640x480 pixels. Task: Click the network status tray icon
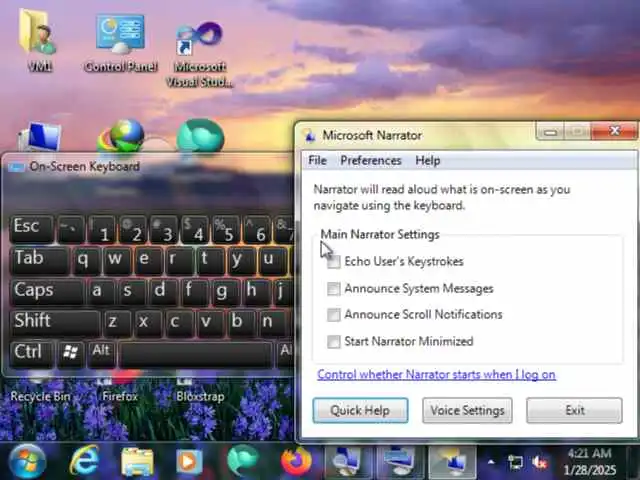pos(515,462)
